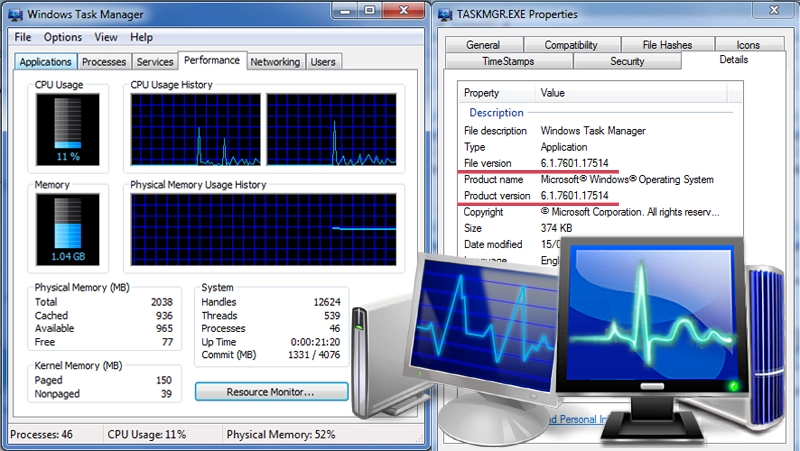
Task: Click the Nonpaged kernel memory value 39
Action: point(166,394)
